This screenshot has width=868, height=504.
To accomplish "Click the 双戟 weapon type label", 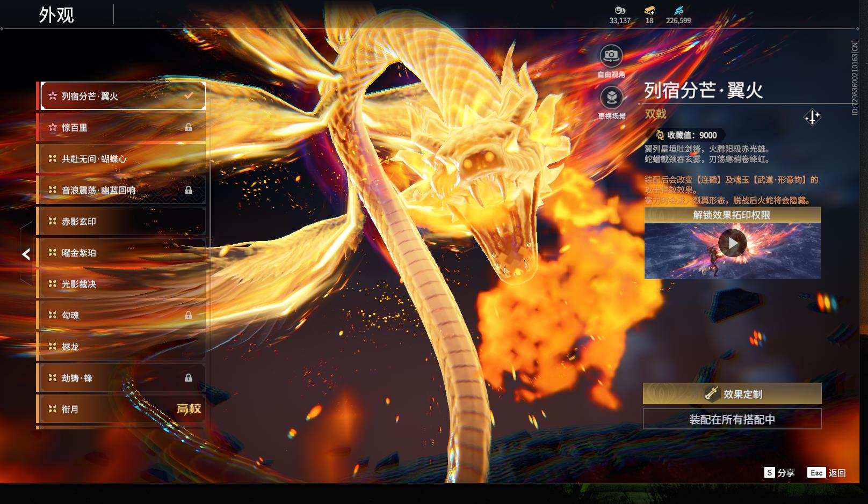I will (x=655, y=114).
